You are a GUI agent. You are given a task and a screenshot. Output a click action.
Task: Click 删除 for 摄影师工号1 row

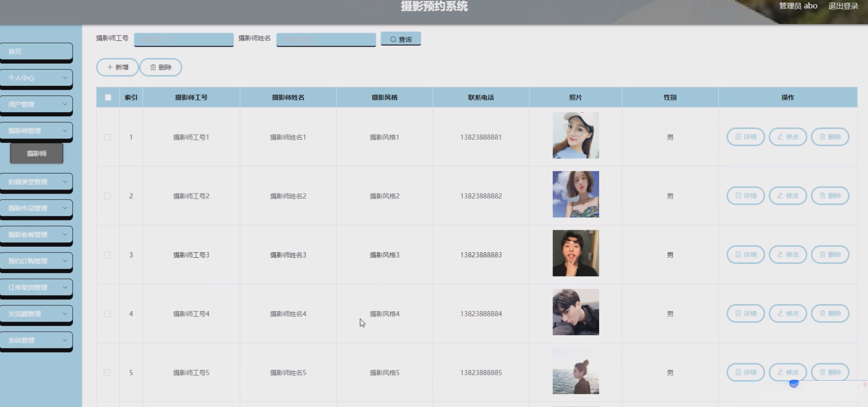coord(830,137)
